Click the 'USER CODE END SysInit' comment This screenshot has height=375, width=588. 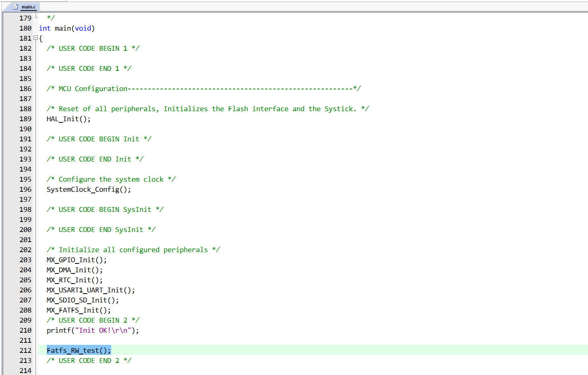pos(101,230)
